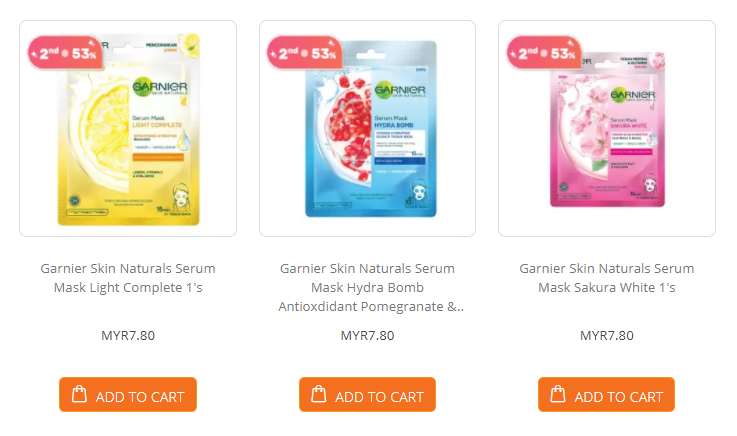The width and height of the screenshot is (737, 436).
Task: Click the 2nd @ 53% badge on Hydra Bomb
Action: click(x=304, y=53)
